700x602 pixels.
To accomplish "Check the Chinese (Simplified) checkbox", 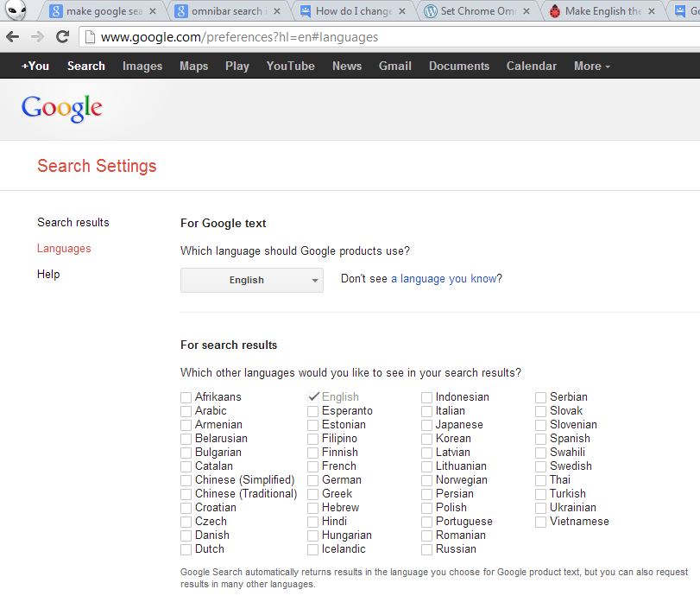I will pyautogui.click(x=186, y=480).
